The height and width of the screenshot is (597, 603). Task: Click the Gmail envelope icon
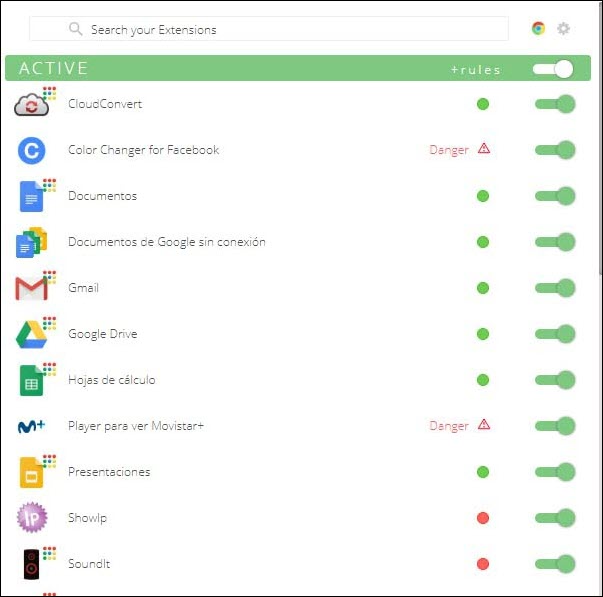tap(32, 288)
